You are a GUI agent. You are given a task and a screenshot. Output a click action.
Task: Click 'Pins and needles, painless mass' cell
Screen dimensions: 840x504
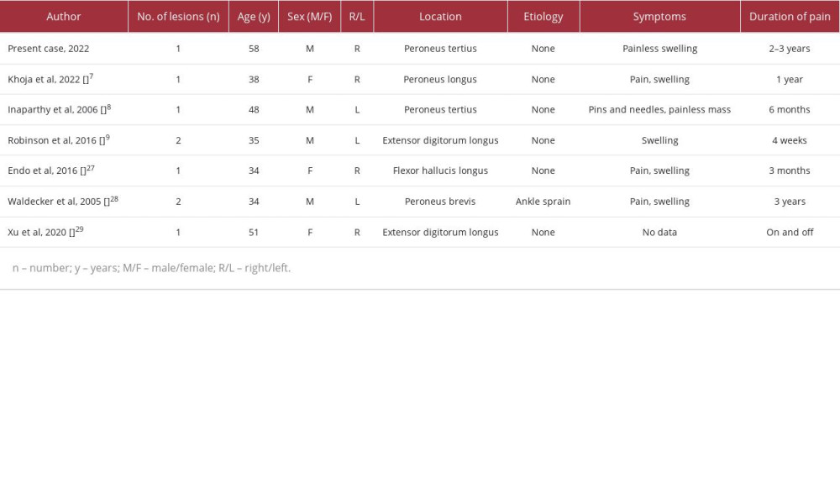pyautogui.click(x=659, y=110)
